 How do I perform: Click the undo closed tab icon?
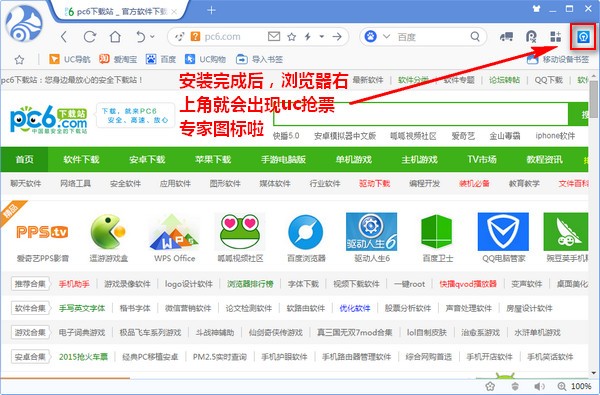click(141, 37)
